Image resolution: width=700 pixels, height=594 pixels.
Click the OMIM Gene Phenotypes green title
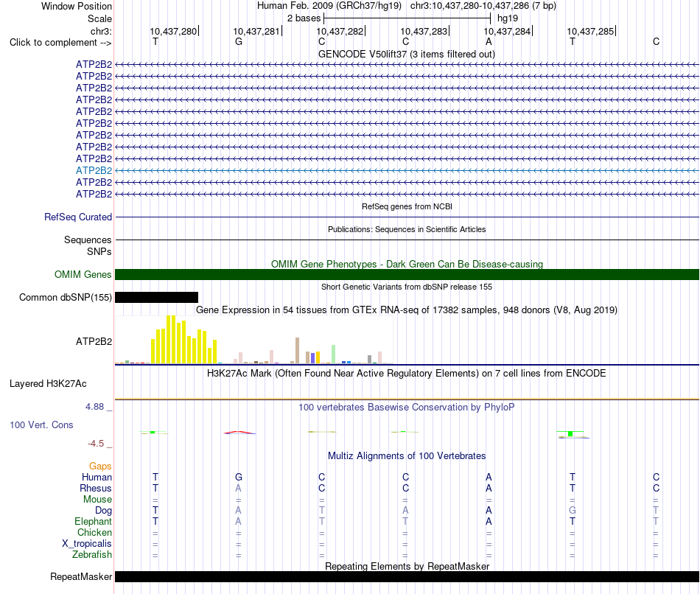tap(407, 264)
